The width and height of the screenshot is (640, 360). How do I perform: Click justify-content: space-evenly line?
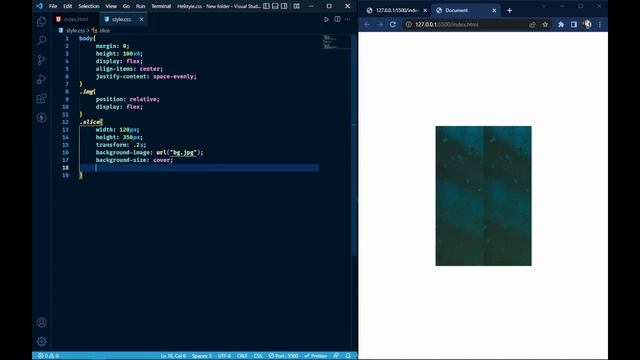[146, 76]
